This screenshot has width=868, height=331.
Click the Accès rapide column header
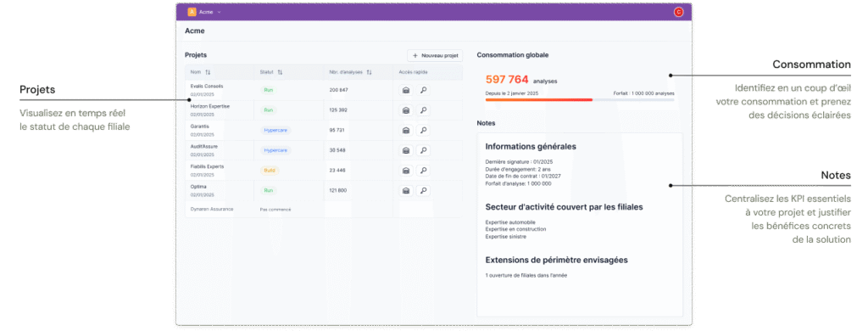click(x=413, y=72)
